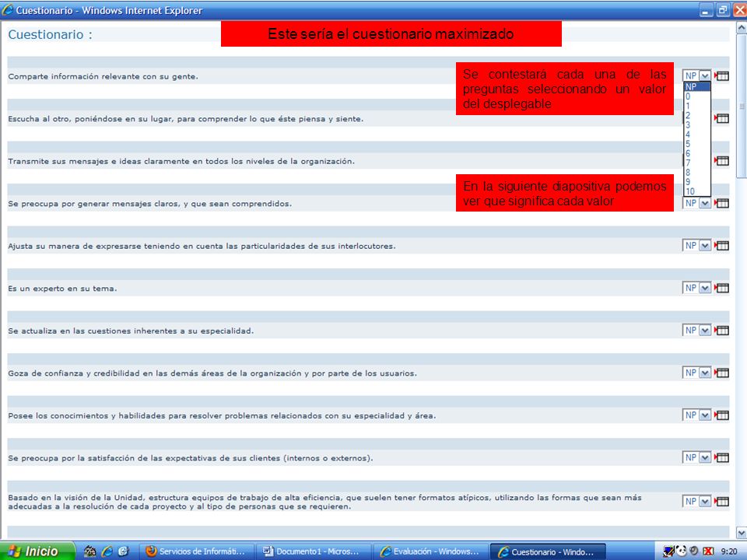The width and height of the screenshot is (747, 560).
Task: Open the table icon beside 'Es un experto en su tema'
Action: (722, 288)
